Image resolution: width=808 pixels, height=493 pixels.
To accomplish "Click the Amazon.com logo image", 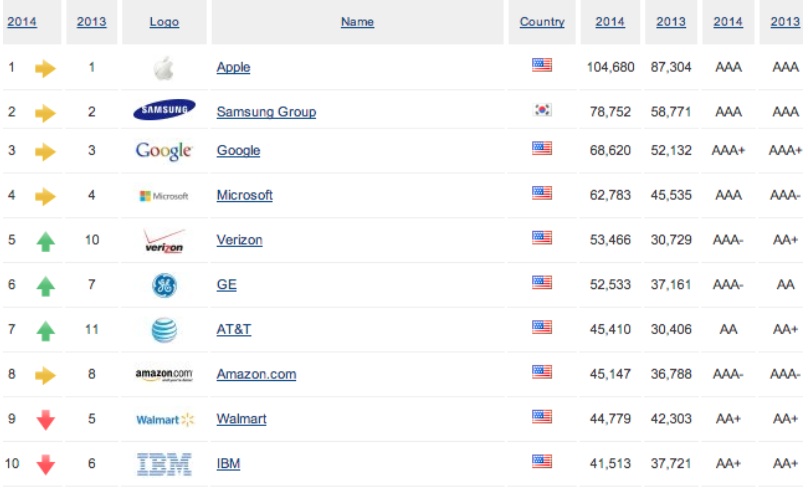I will click(x=164, y=375).
